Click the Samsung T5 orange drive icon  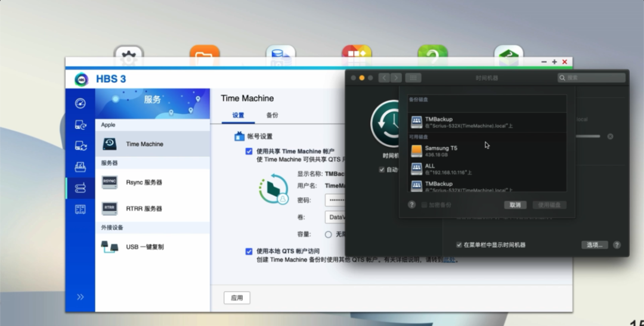416,151
